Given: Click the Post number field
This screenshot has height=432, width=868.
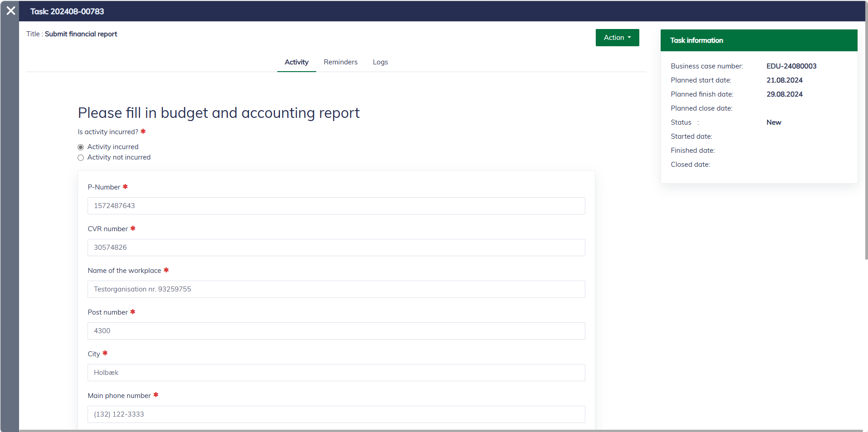Looking at the screenshot, I should [x=336, y=331].
